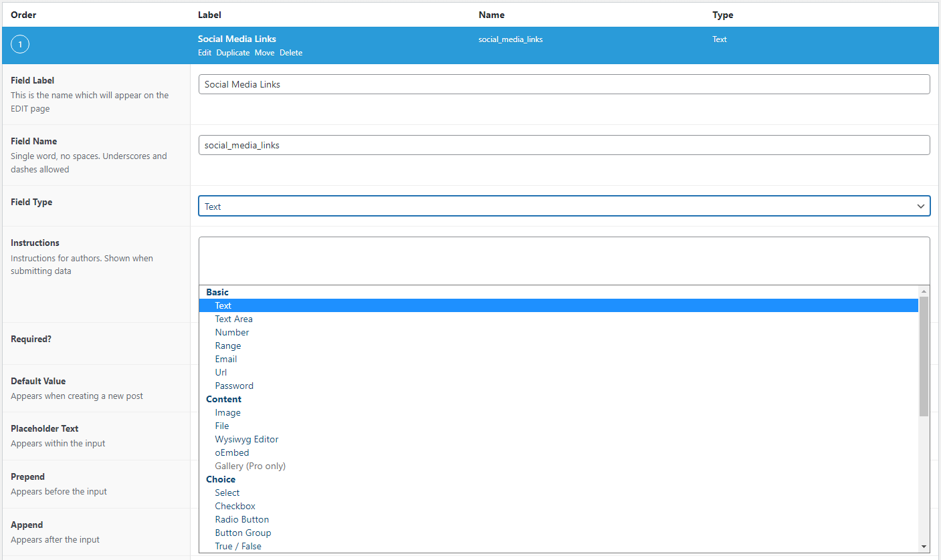
Task: Click Move link in field row
Action: tap(264, 53)
